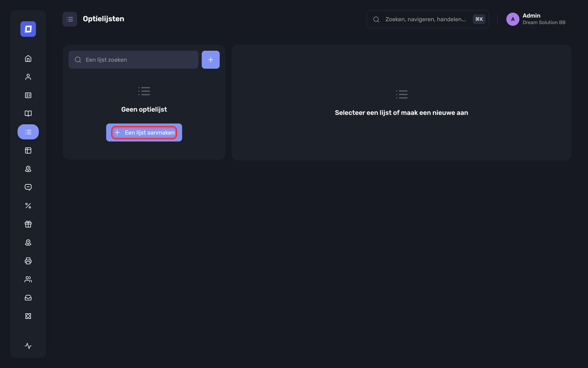Open the gift box sidebar icon
This screenshot has height=368, width=588.
(28, 224)
